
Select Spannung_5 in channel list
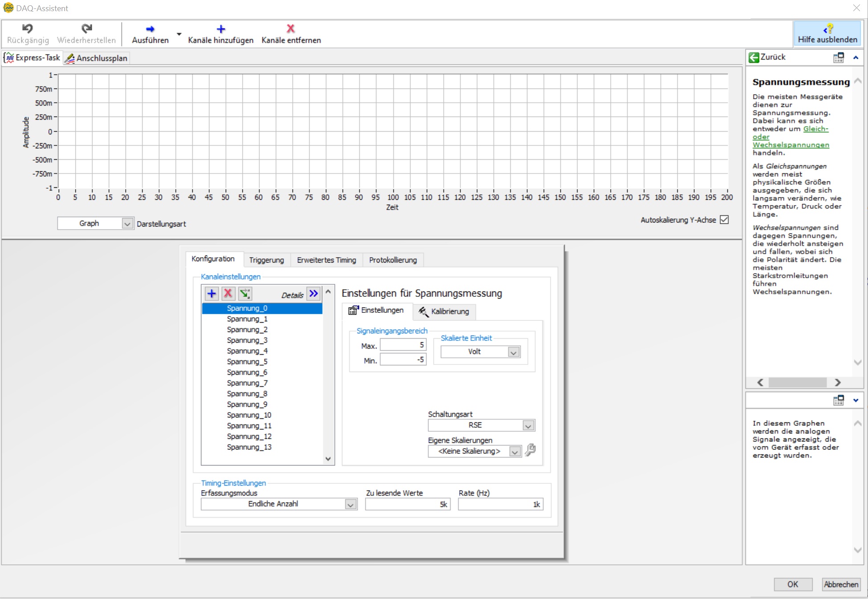(x=247, y=362)
